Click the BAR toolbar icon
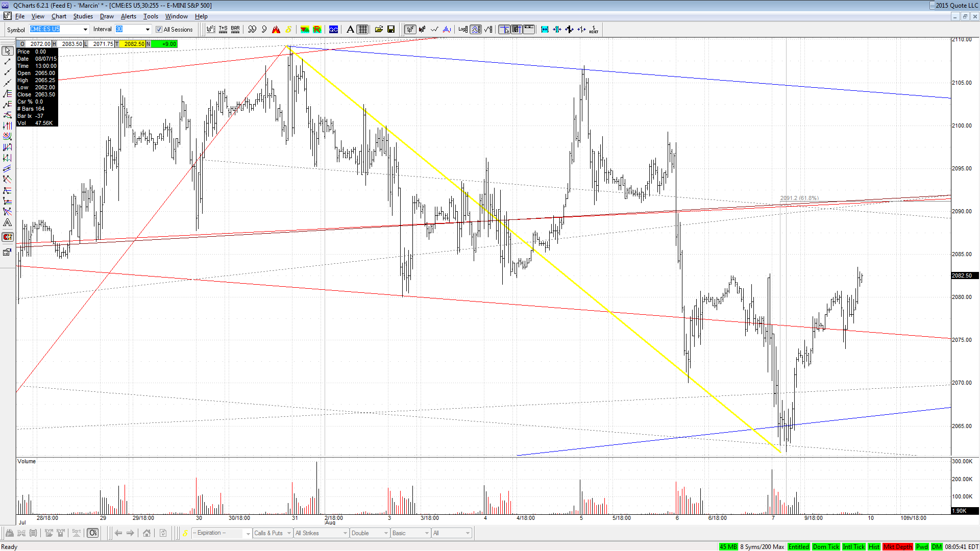 coord(235,30)
